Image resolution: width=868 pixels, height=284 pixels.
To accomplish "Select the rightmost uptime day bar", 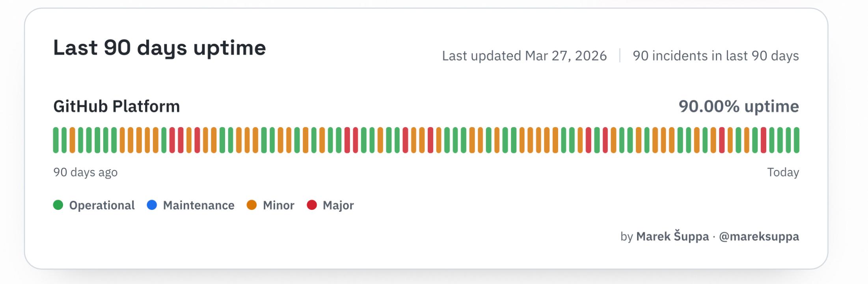I will [797, 140].
